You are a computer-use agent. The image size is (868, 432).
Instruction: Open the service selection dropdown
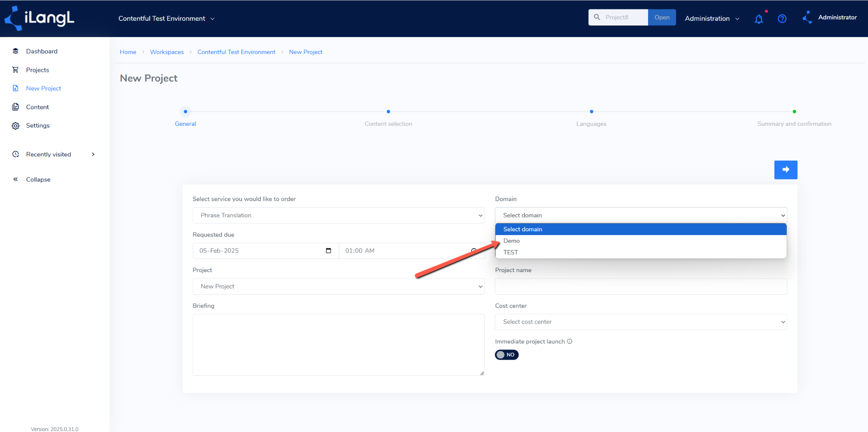[x=339, y=215]
